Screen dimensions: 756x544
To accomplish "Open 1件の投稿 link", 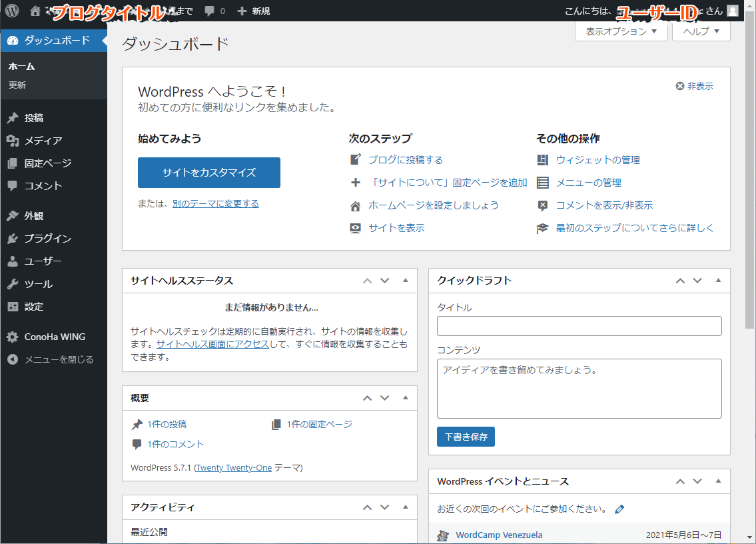I will tap(167, 424).
